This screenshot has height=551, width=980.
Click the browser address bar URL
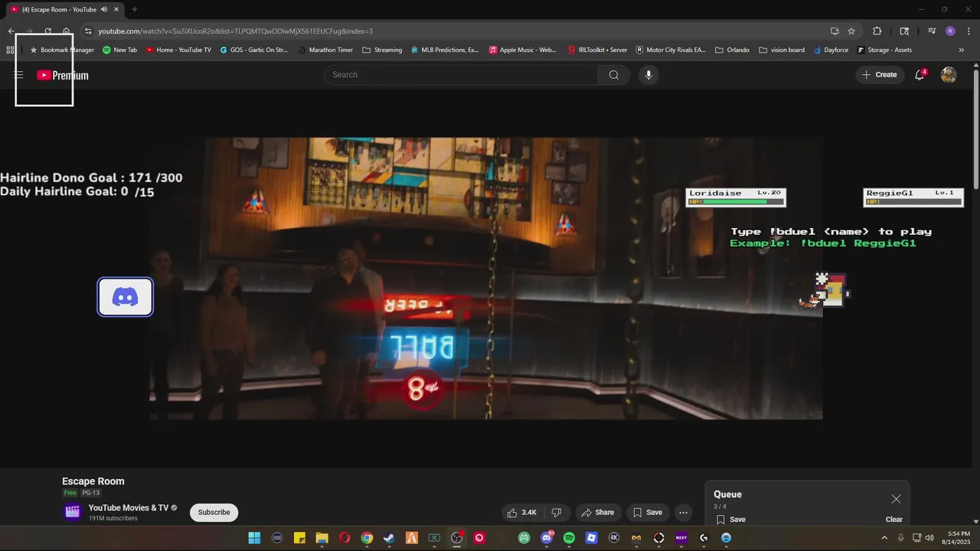click(x=235, y=31)
